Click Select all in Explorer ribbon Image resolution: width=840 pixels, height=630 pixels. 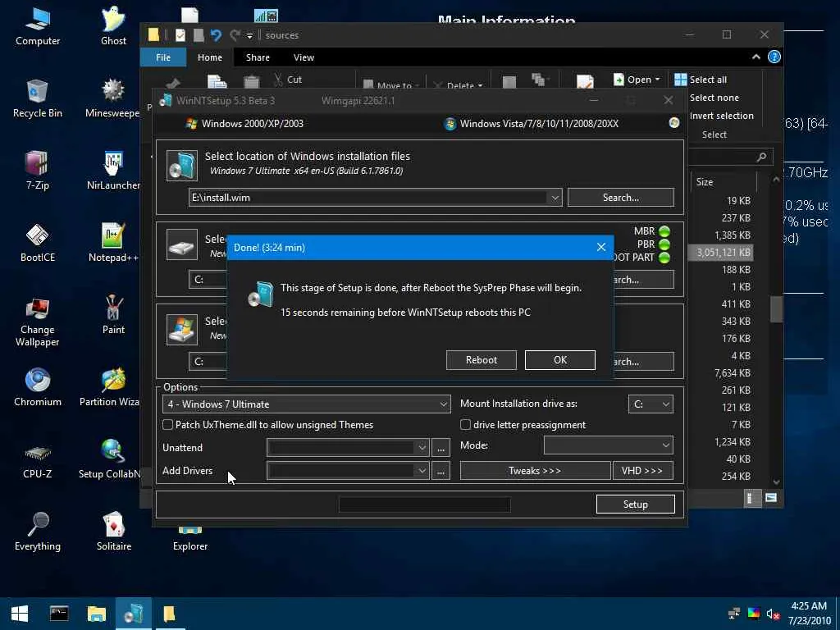pyautogui.click(x=701, y=80)
